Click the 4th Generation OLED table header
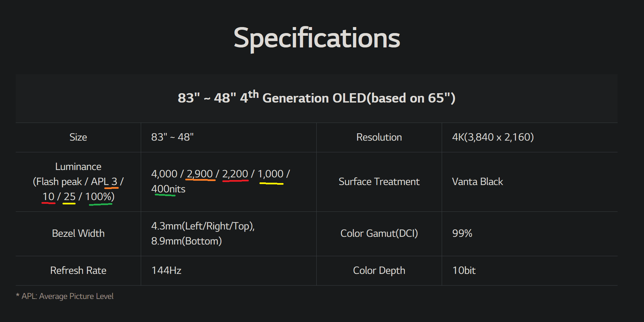This screenshot has width=644, height=322. (x=316, y=98)
